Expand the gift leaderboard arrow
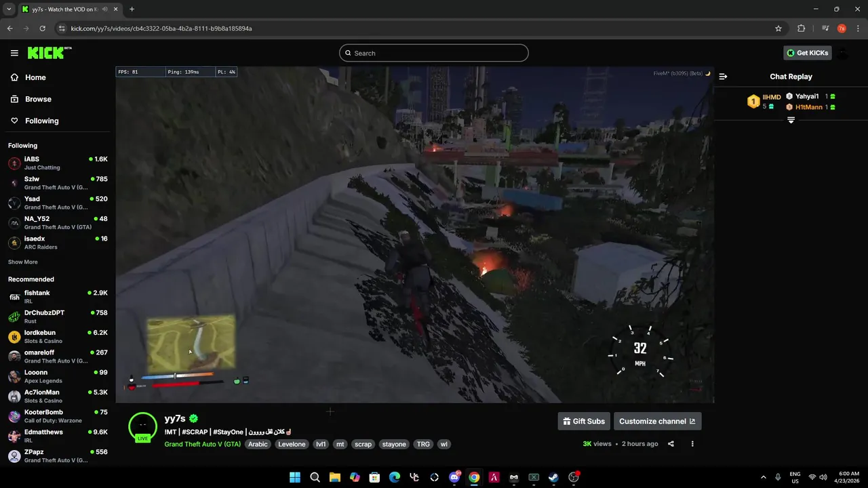This screenshot has height=488, width=868. [x=791, y=120]
